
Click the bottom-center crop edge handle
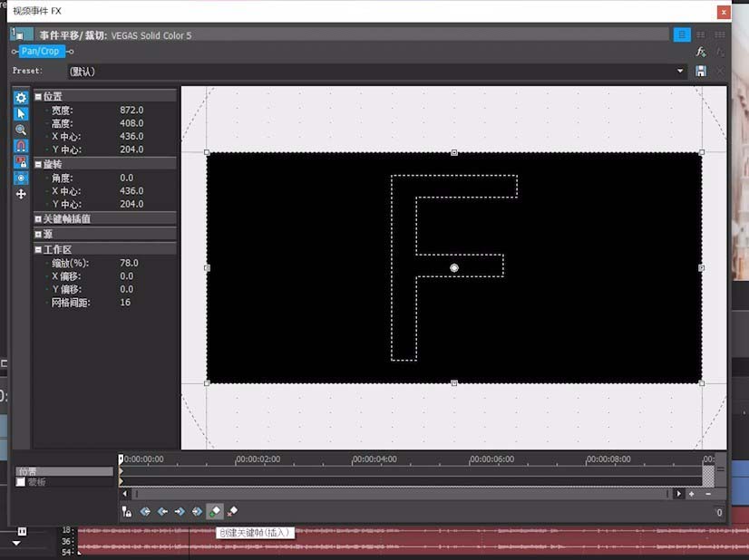tap(454, 383)
